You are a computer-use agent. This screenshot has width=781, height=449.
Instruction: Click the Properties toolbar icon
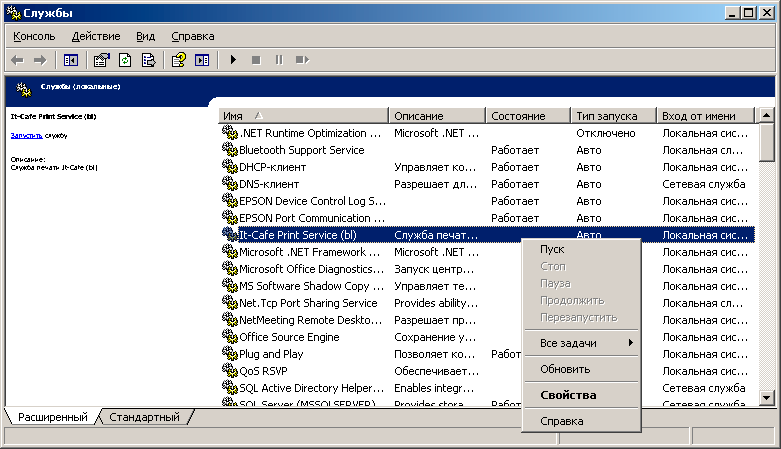(x=102, y=60)
